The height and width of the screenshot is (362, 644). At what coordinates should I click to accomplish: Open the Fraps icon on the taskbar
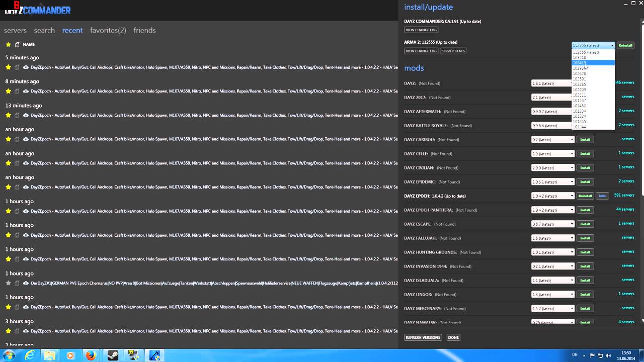pyautogui.click(x=133, y=355)
